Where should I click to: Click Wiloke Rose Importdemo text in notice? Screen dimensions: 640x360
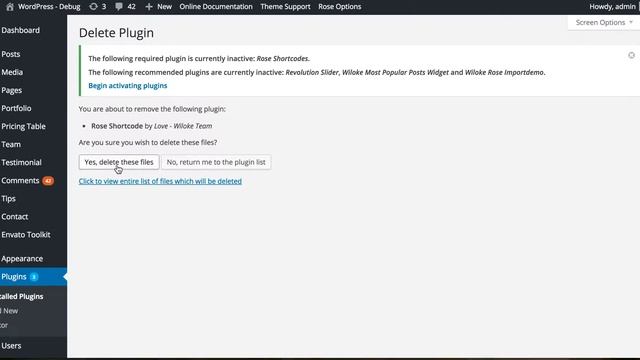click(504, 72)
